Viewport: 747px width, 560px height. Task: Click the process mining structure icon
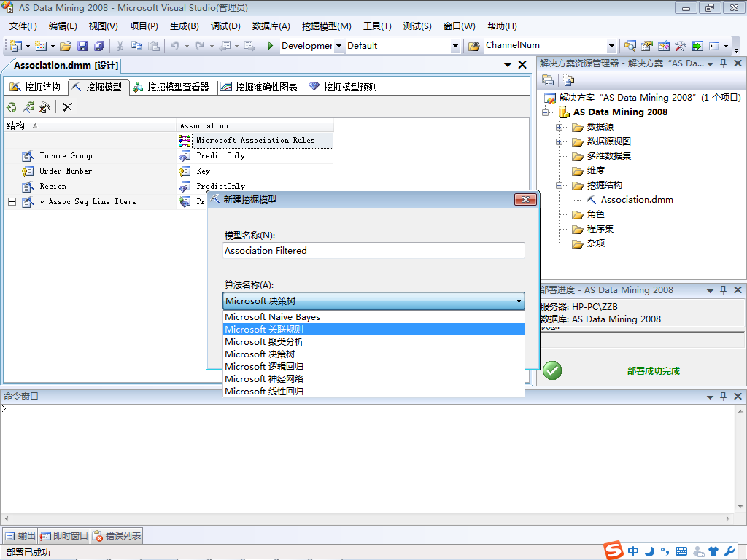pos(28,107)
